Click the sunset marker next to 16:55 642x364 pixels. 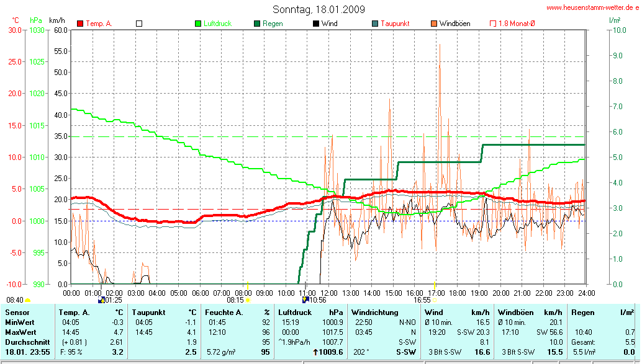pos(435,300)
